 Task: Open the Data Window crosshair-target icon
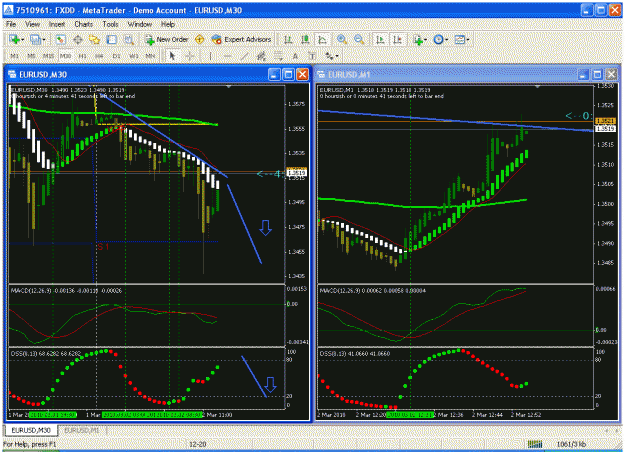click(x=78, y=39)
